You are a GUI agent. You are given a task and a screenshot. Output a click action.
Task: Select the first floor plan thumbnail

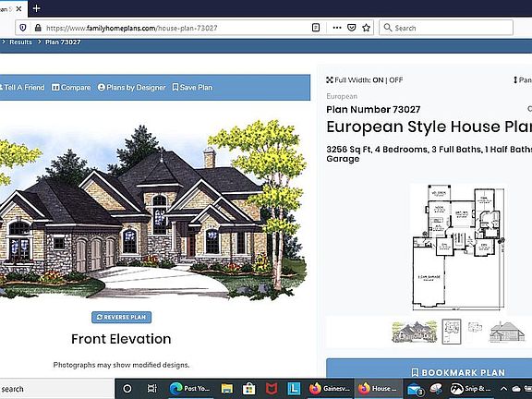point(452,332)
